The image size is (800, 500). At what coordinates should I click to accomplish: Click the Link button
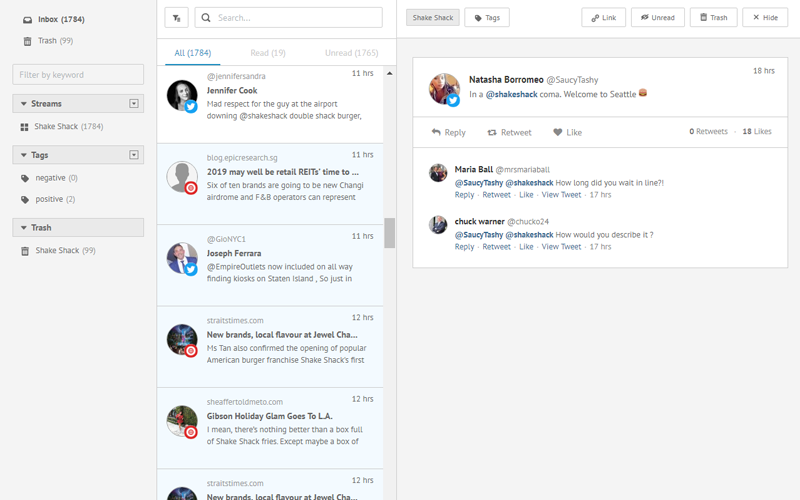click(604, 18)
